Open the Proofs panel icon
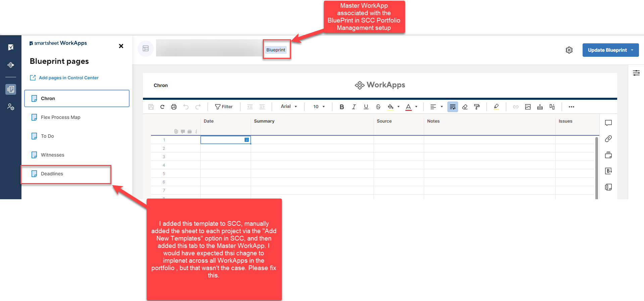The image size is (644, 301). point(608,155)
